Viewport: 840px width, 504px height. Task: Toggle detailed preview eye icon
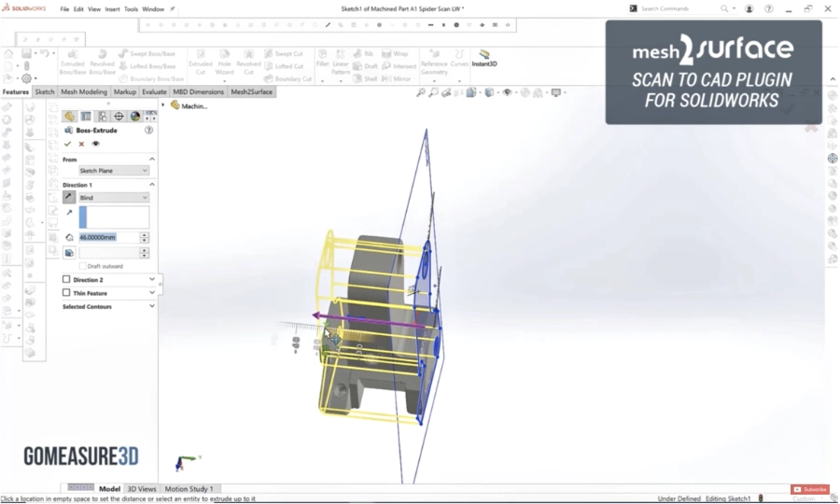(x=95, y=144)
